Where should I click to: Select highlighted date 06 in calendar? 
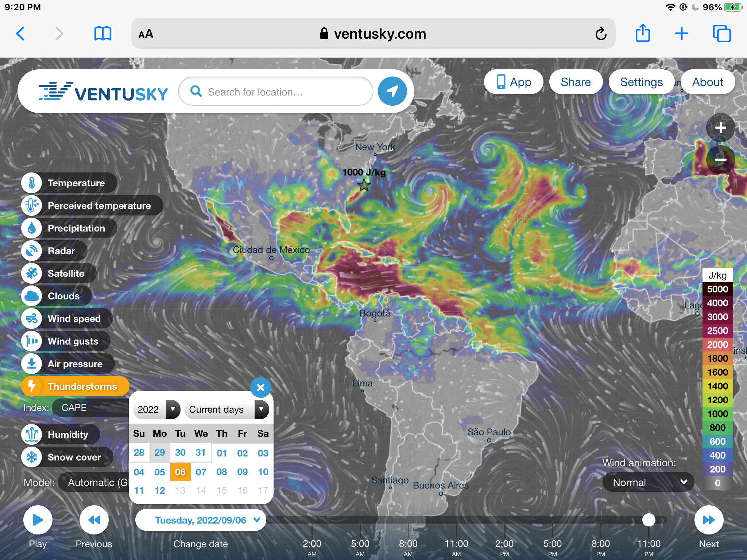coord(181,472)
